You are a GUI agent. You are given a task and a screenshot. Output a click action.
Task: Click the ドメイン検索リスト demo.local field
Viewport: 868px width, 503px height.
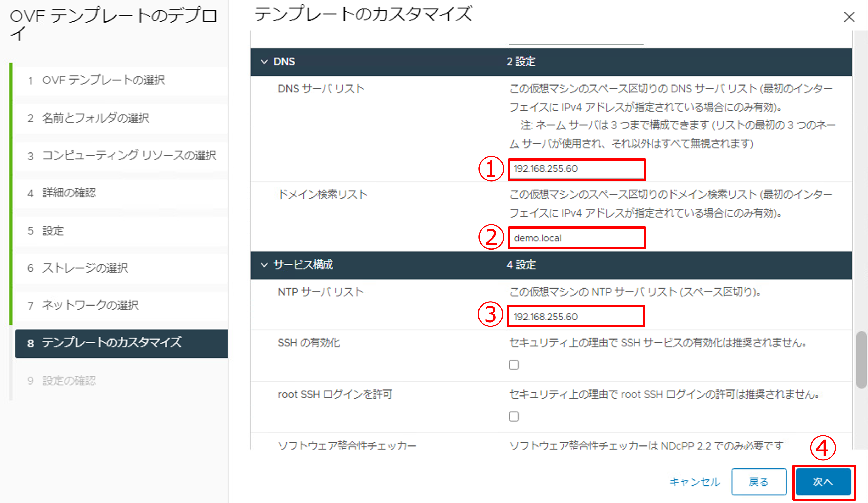tap(576, 238)
